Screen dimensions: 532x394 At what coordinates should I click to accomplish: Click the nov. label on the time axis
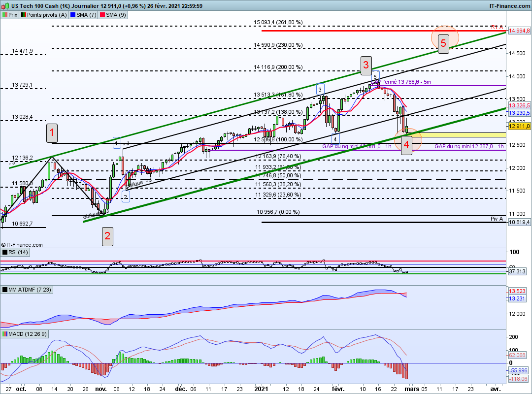(x=101, y=389)
